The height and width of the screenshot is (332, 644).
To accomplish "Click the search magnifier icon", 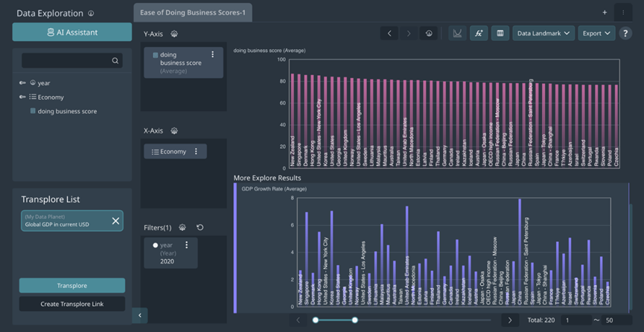I will [x=115, y=61].
